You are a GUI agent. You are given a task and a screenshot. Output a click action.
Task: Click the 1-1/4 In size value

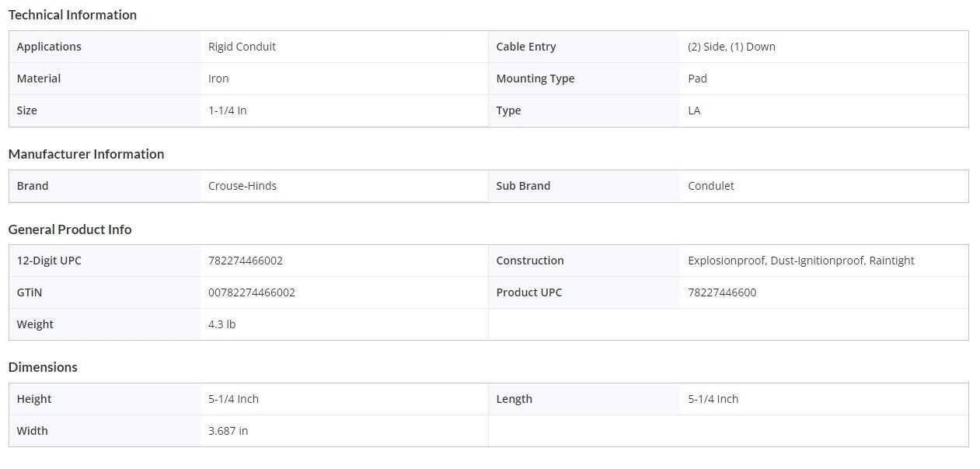point(227,110)
